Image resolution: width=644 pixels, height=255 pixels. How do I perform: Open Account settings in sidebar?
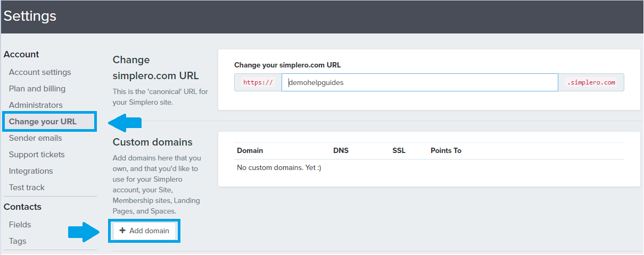click(x=40, y=72)
